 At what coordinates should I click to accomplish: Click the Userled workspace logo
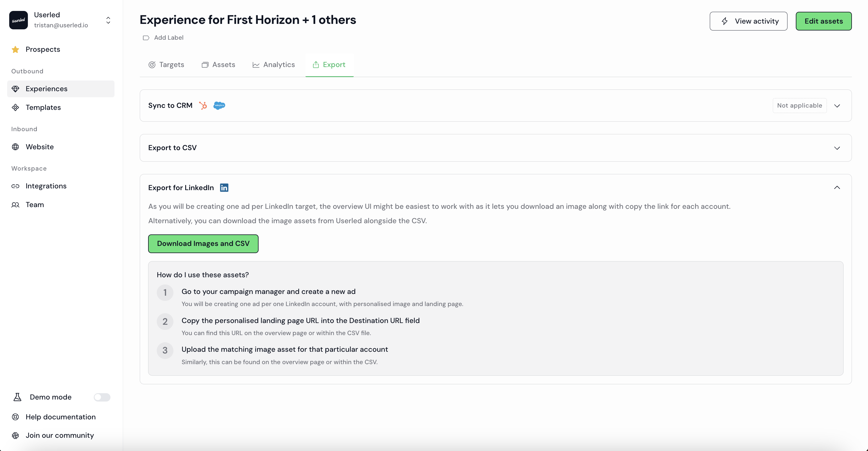[x=18, y=20]
